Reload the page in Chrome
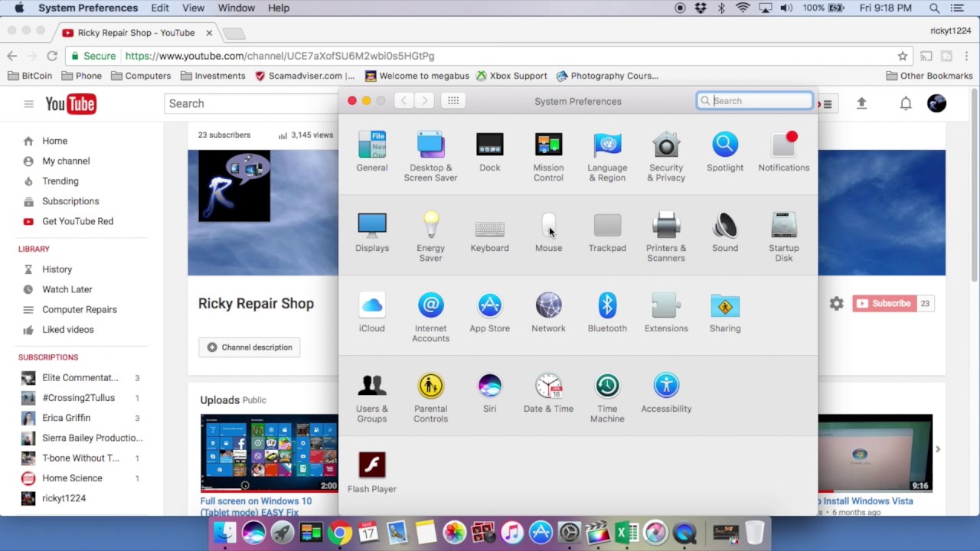This screenshot has width=980, height=551. tap(51, 56)
